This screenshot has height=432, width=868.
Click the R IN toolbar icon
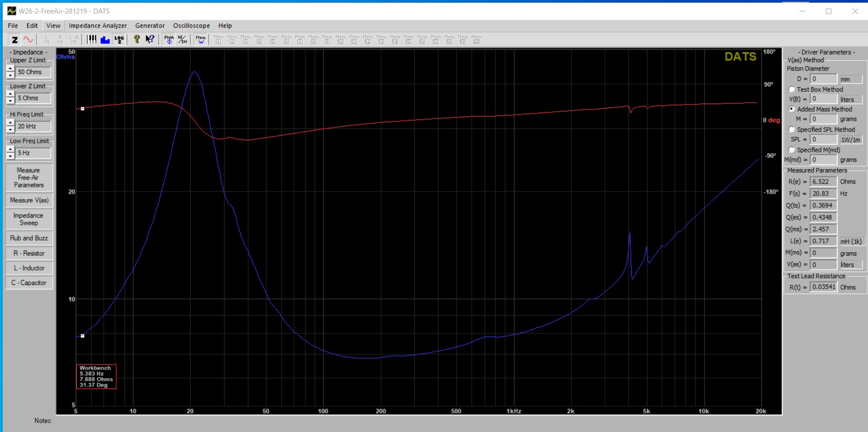[x=60, y=40]
